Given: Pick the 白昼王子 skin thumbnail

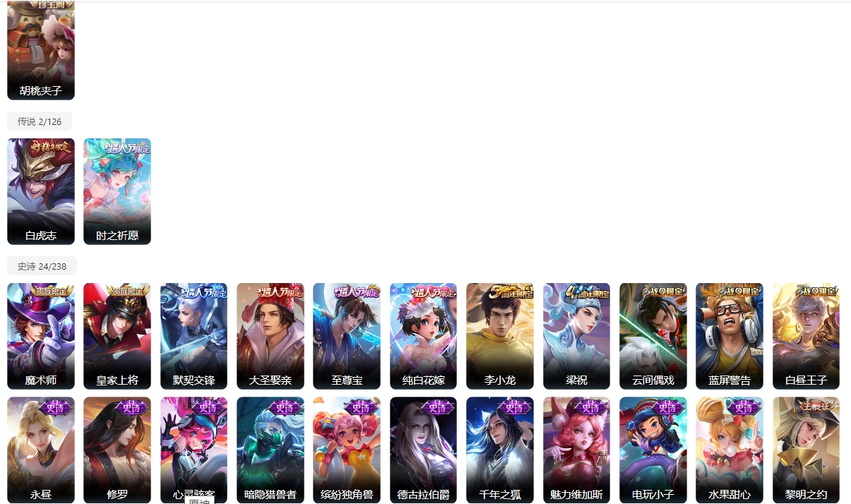Looking at the screenshot, I should click(807, 336).
